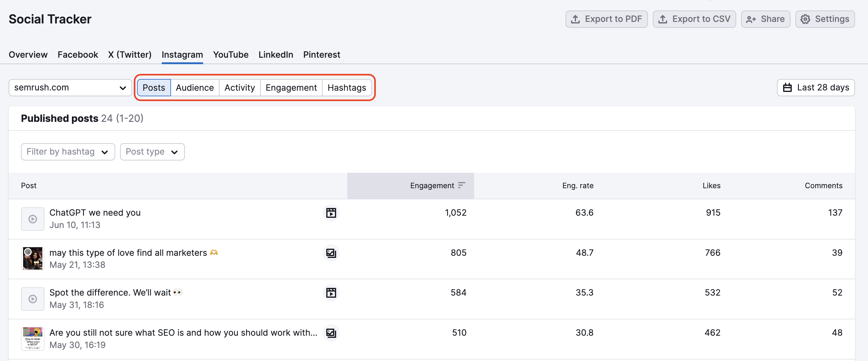Open the 'Are you still not sure' post
Screen dimensions: 868x361
point(183,333)
